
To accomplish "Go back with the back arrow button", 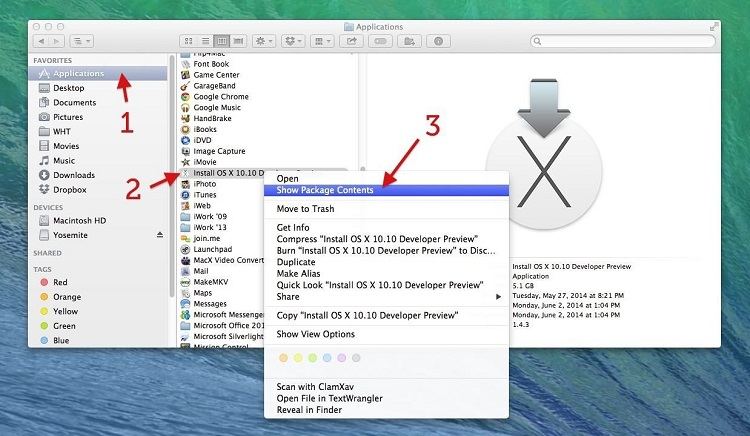I will pyautogui.click(x=41, y=41).
